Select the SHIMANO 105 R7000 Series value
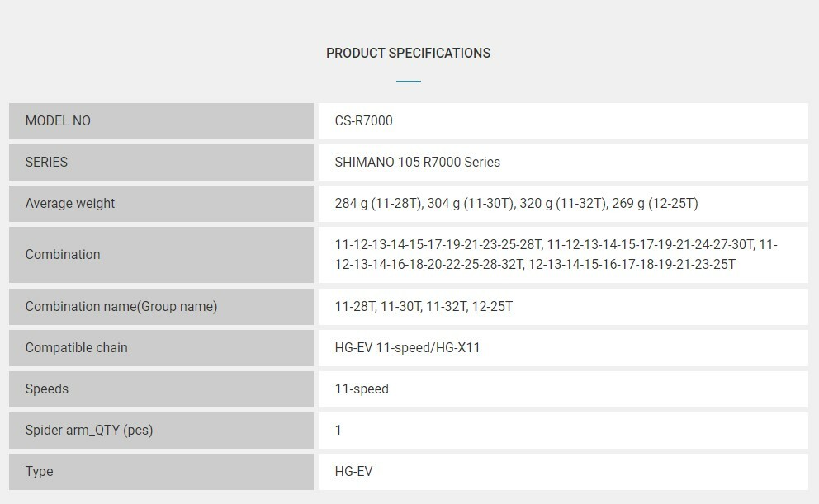This screenshot has width=819, height=504. pos(417,163)
